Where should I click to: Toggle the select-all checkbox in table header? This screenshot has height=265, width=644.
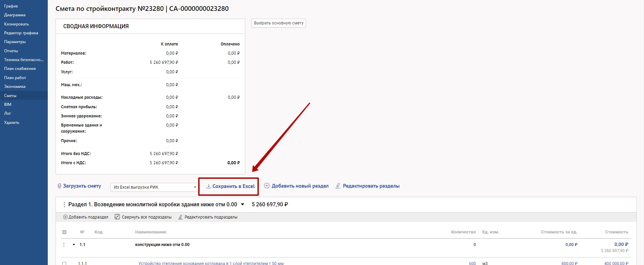click(x=64, y=232)
